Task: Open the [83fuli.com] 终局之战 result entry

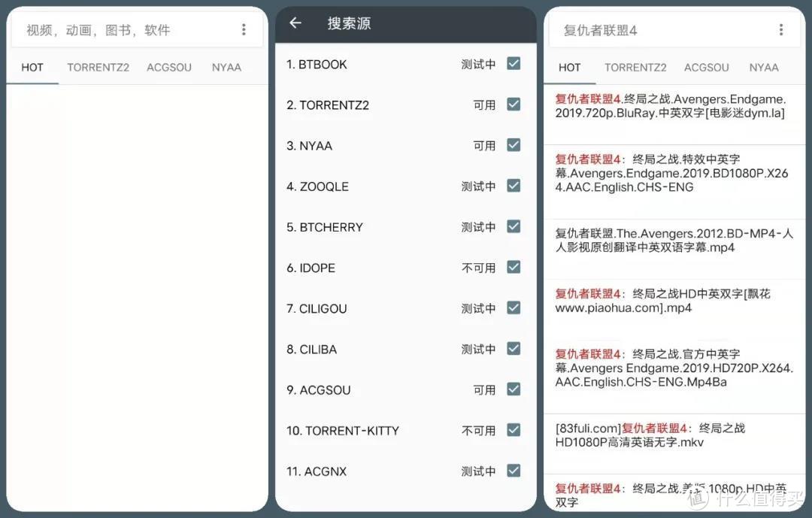Action: (673, 435)
